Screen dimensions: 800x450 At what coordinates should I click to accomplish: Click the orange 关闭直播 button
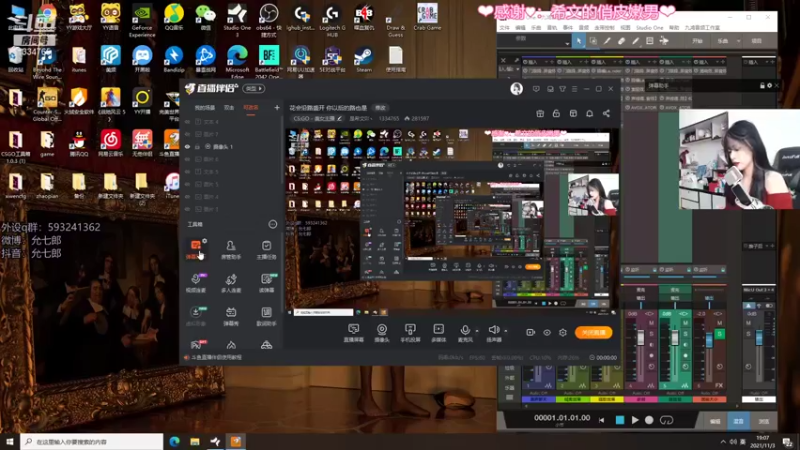pyautogui.click(x=593, y=332)
